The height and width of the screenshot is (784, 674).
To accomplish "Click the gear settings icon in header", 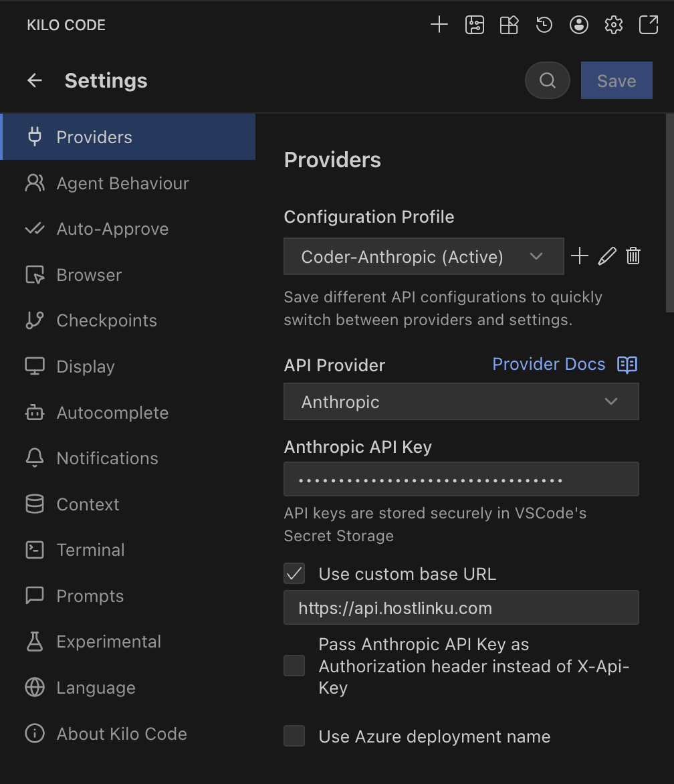I will (614, 25).
